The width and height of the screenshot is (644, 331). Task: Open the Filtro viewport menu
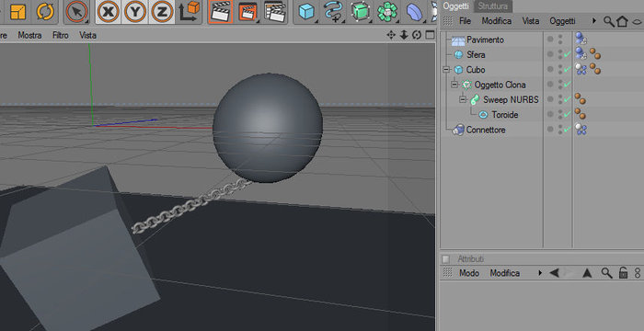tap(61, 35)
